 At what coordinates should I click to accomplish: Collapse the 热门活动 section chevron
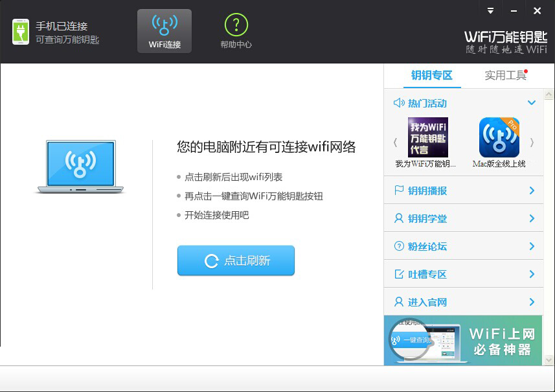point(532,102)
